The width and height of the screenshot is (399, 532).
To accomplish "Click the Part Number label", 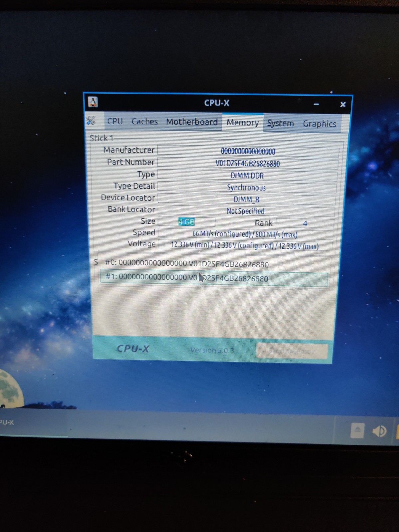I will [131, 162].
